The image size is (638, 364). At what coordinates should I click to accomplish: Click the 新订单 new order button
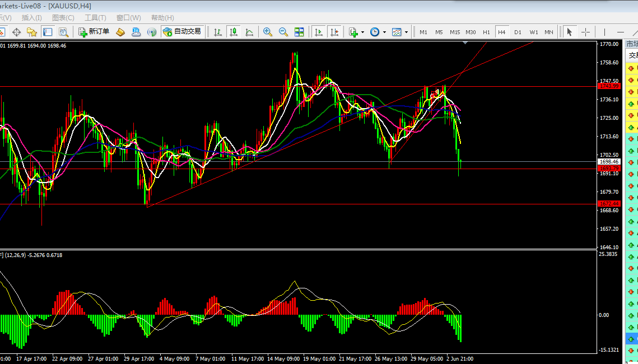tap(94, 32)
